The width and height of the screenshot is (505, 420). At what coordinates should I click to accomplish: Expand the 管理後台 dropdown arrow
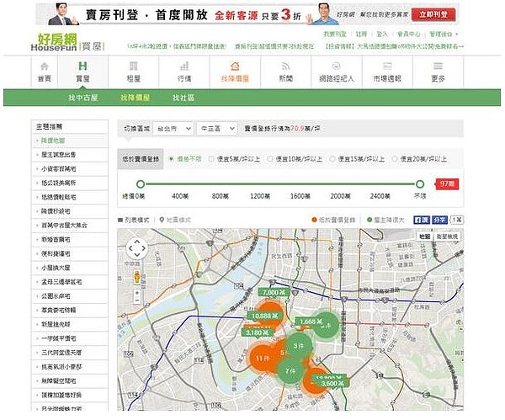pos(457,35)
